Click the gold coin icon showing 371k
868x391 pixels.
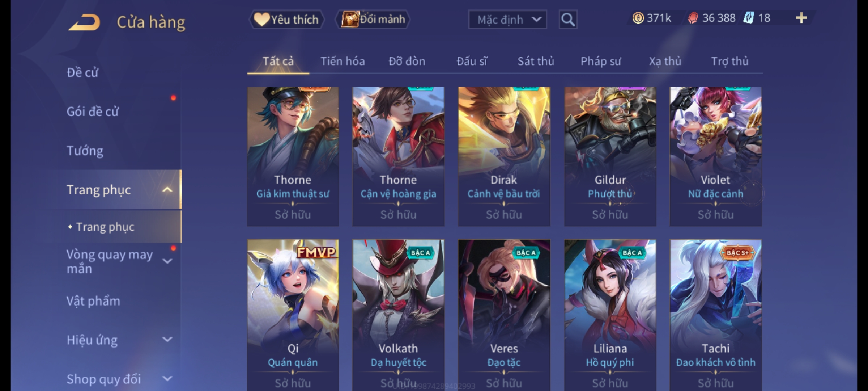pyautogui.click(x=638, y=18)
